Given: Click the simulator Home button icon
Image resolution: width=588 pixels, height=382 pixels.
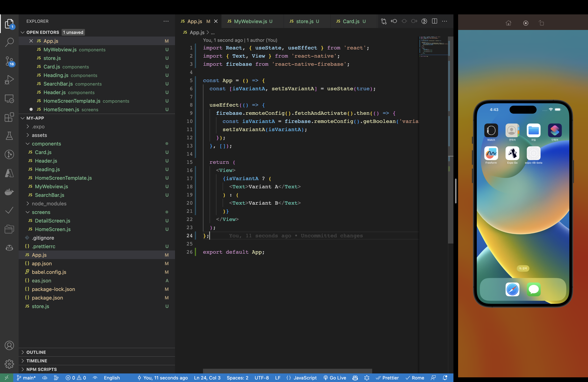Looking at the screenshot, I should (x=508, y=23).
